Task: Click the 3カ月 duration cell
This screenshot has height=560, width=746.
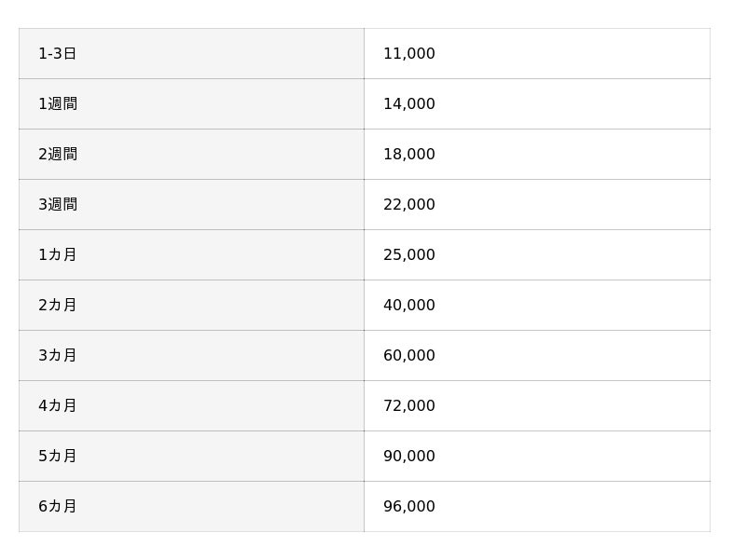Action: pyautogui.click(x=58, y=356)
